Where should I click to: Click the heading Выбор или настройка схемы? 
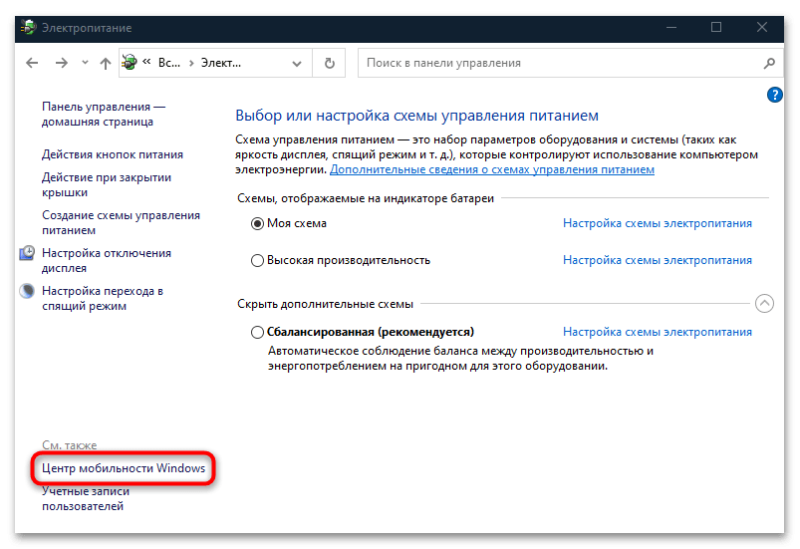pyautogui.click(x=416, y=116)
